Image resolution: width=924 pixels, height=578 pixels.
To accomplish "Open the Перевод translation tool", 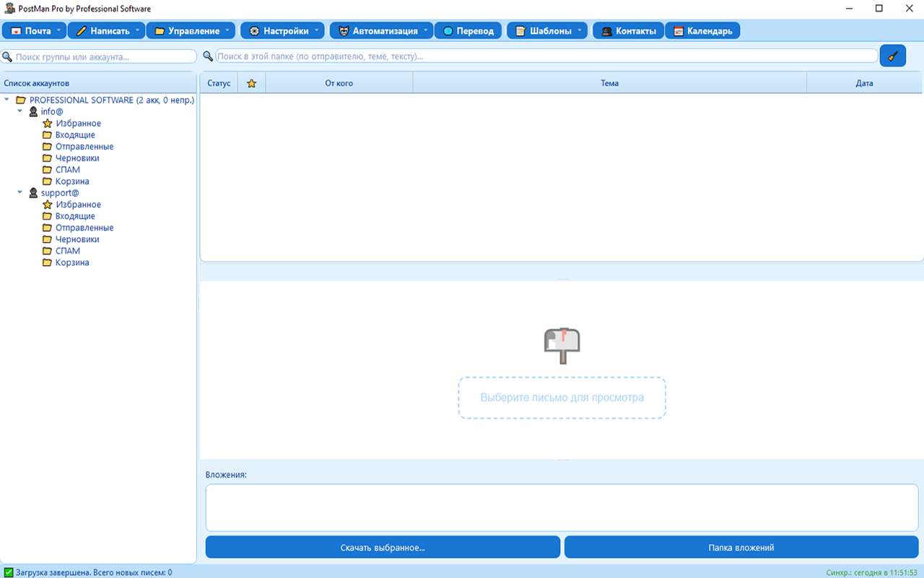I will (468, 31).
